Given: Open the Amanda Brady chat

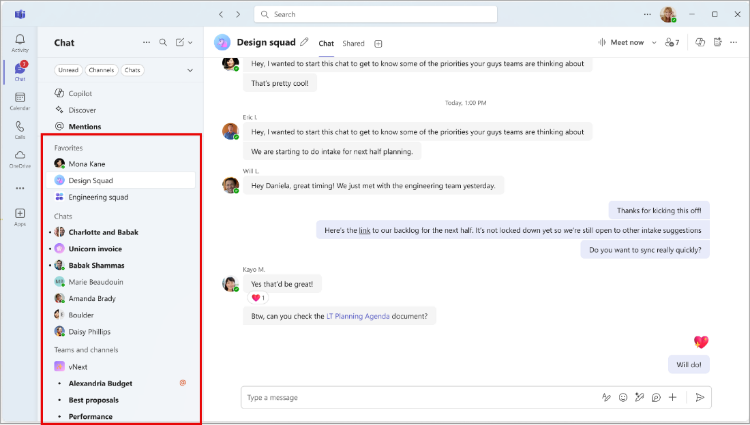Looking at the screenshot, I should tap(121, 298).
